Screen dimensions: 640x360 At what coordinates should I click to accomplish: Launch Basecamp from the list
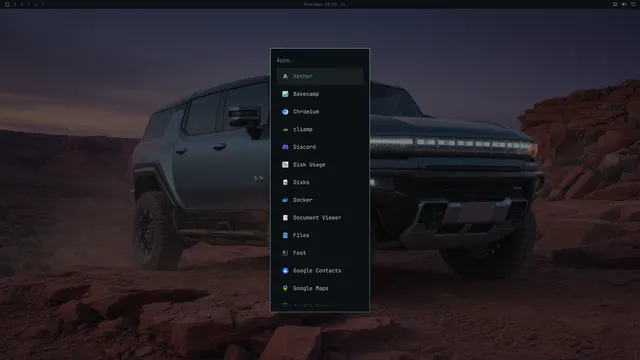[x=306, y=94]
